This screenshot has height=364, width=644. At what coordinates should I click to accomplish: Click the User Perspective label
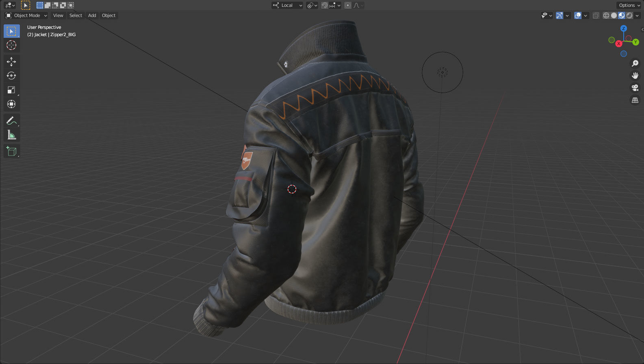click(x=44, y=27)
